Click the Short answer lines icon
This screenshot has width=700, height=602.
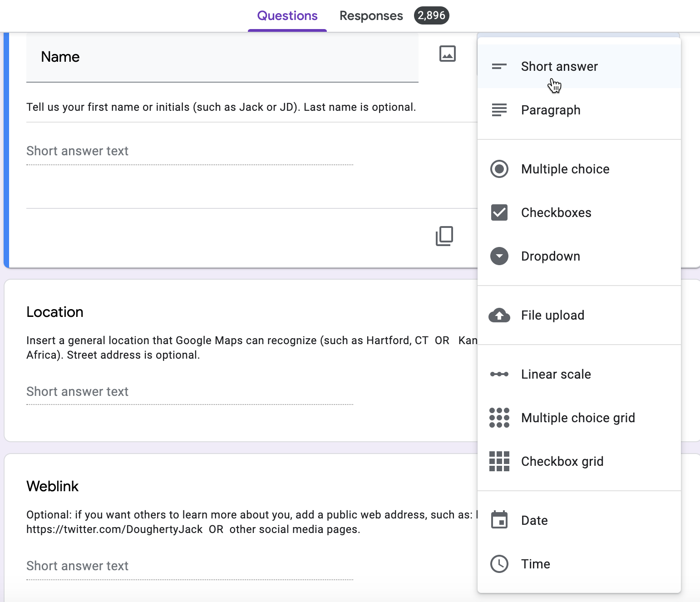tap(499, 66)
